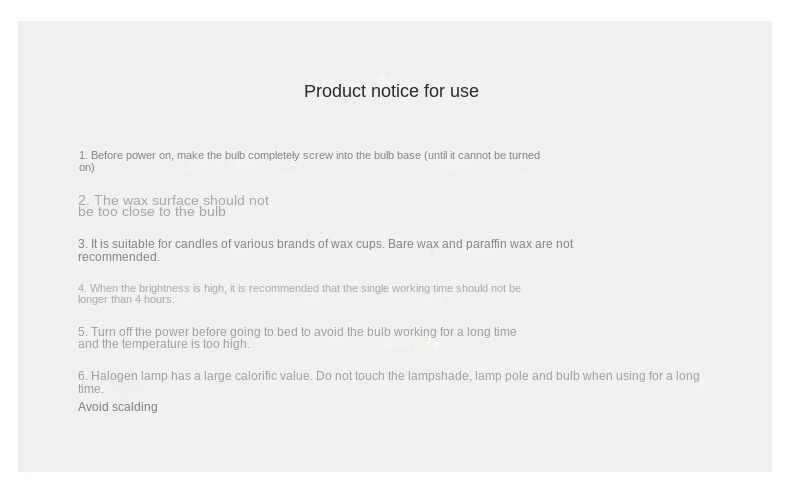The height and width of the screenshot is (480, 790).
Task: Click the text 'on)' under notice 1
Action: click(87, 167)
